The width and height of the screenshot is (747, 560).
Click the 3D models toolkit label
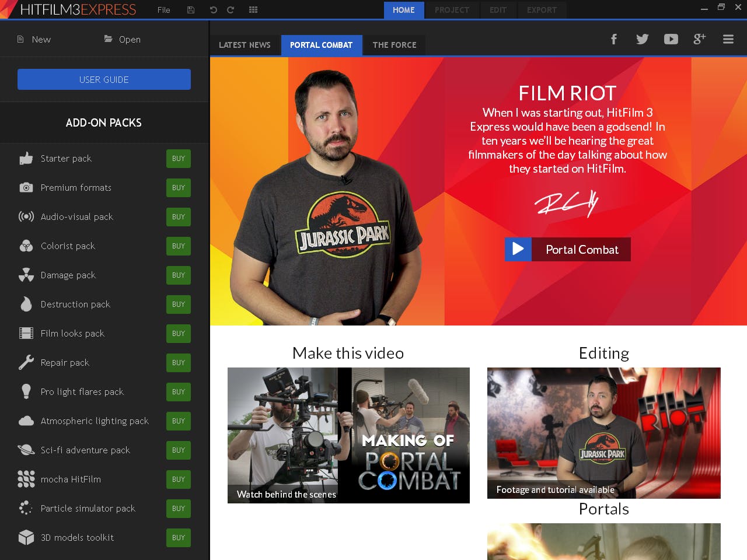(77, 538)
